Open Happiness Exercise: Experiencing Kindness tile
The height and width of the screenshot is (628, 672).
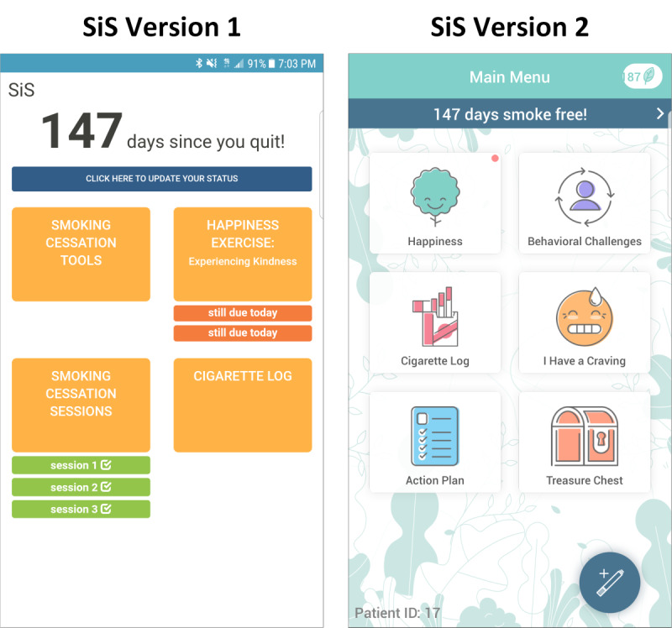point(243,254)
